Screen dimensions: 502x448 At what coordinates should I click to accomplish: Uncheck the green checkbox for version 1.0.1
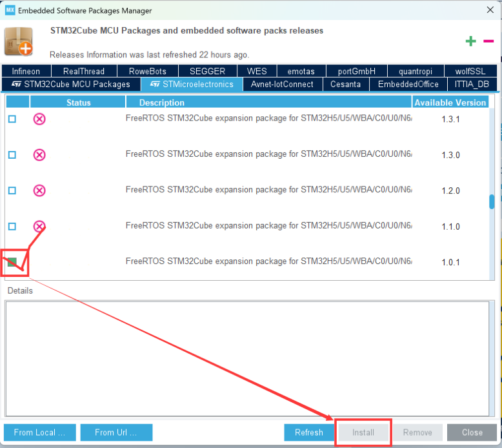12,262
